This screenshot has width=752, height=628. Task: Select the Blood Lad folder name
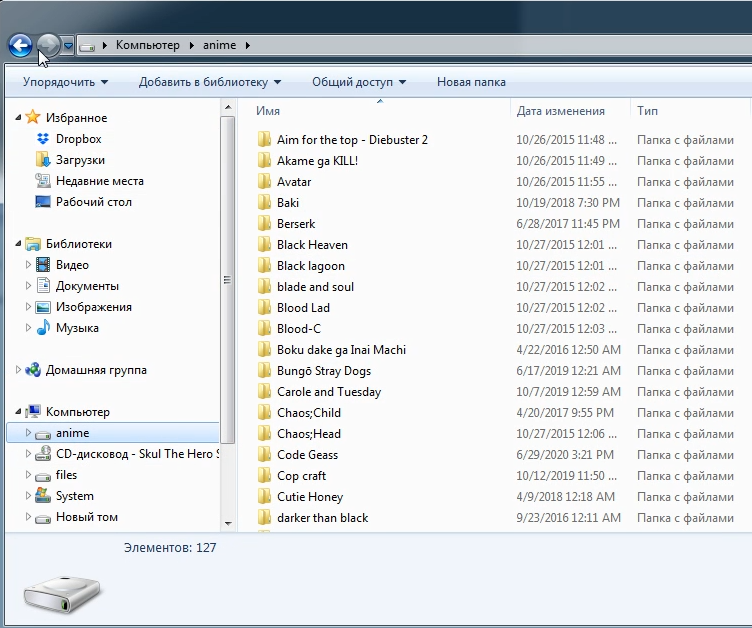click(303, 308)
